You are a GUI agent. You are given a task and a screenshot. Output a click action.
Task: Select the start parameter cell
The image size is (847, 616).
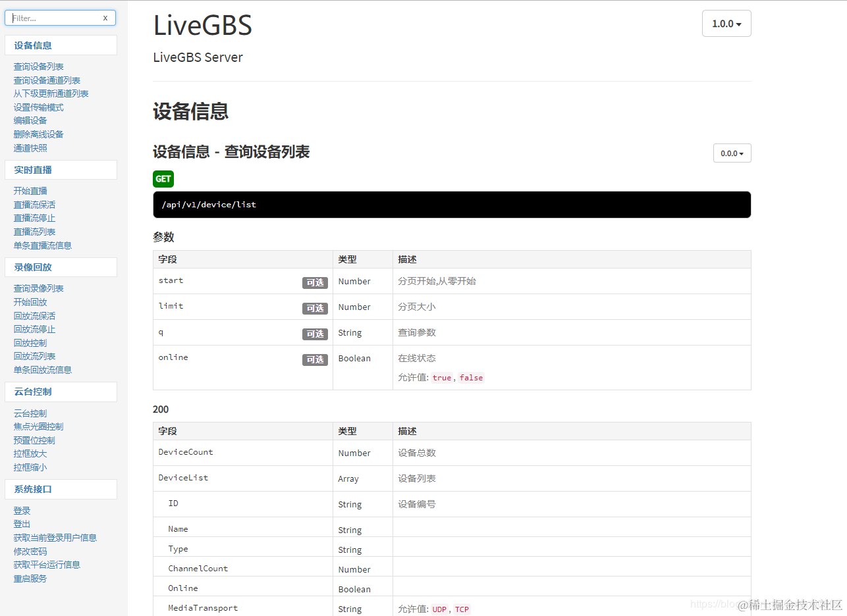[x=243, y=281]
